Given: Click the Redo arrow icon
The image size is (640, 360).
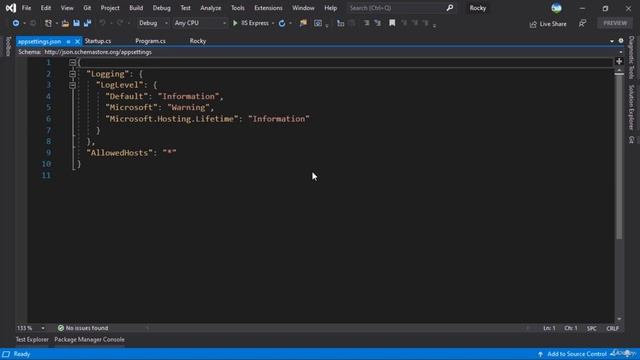Looking at the screenshot, I should 120,23.
